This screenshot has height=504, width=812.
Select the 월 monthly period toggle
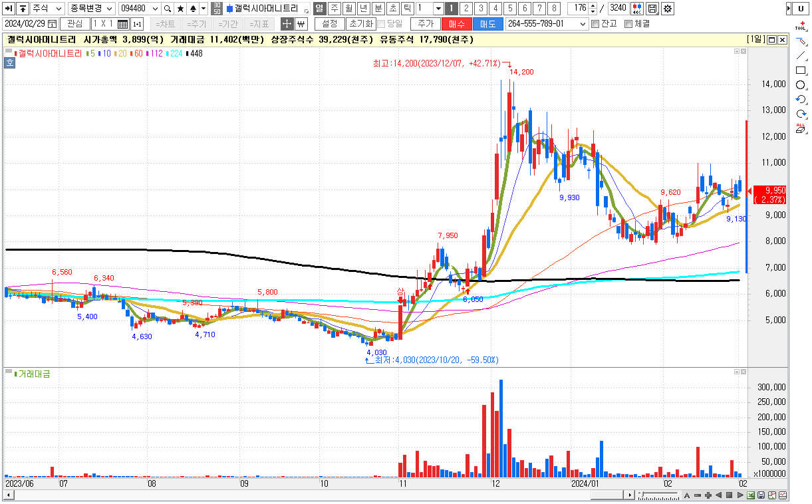(348, 9)
